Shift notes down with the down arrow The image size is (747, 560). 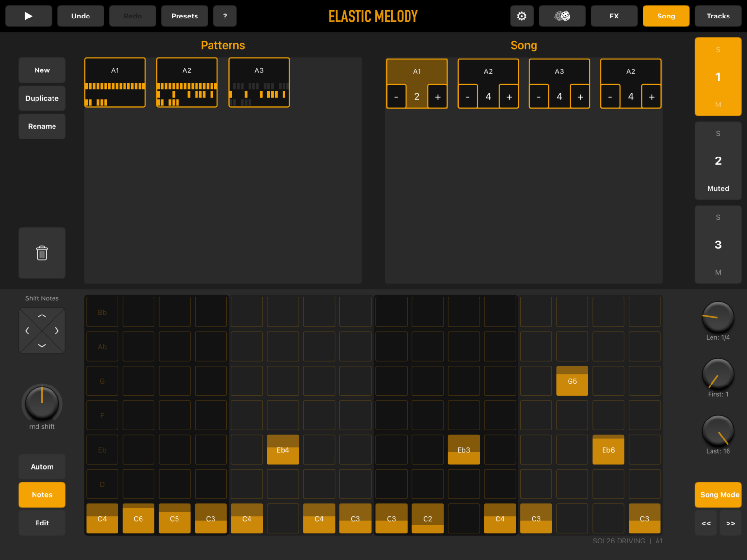(42, 346)
